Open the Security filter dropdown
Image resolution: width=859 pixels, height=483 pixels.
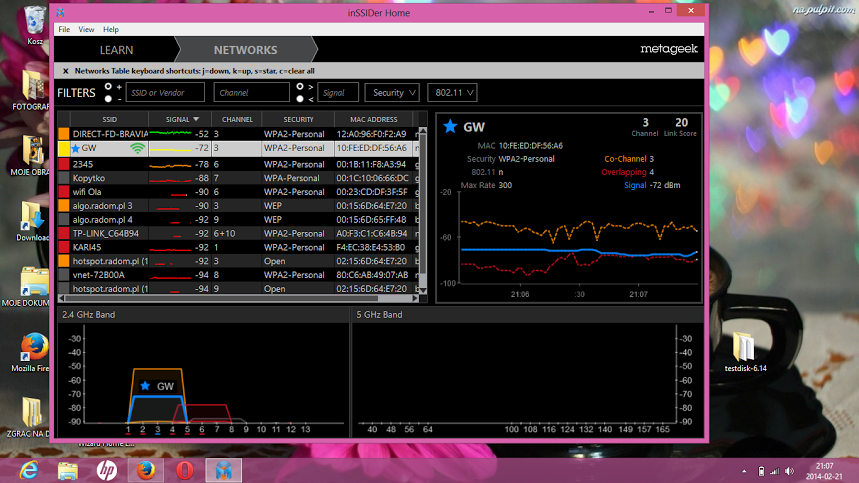392,93
